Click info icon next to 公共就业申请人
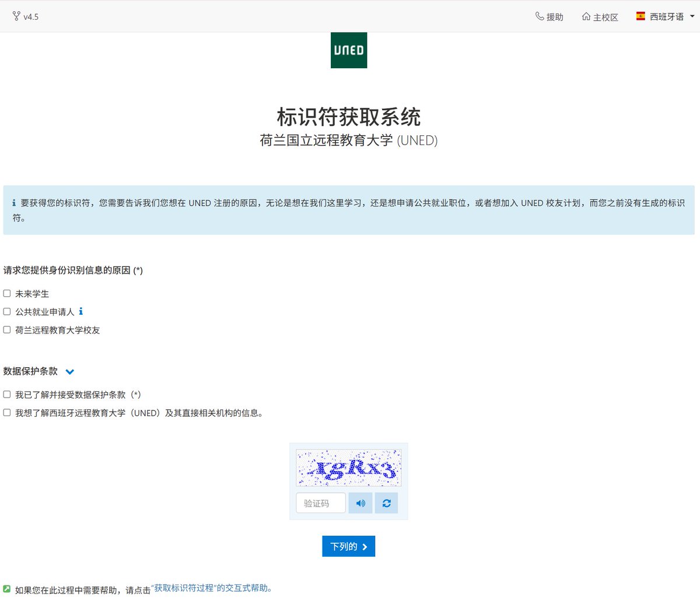The image size is (700, 608). [81, 311]
